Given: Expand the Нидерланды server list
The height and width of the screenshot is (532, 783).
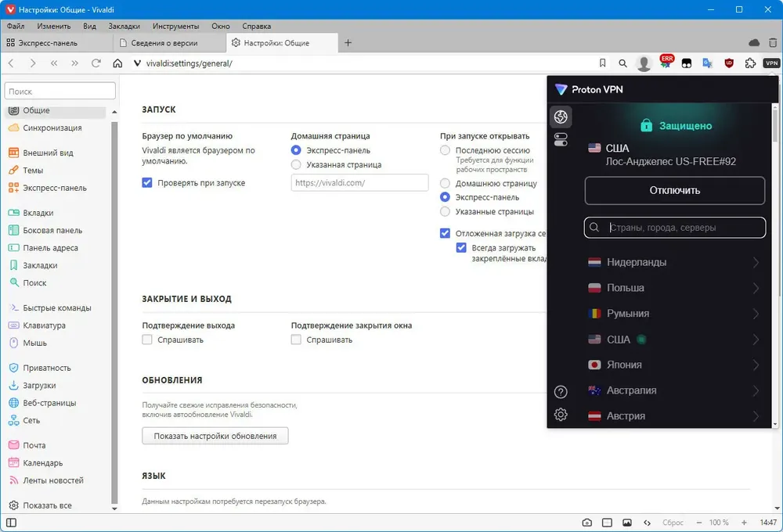Looking at the screenshot, I should (756, 263).
